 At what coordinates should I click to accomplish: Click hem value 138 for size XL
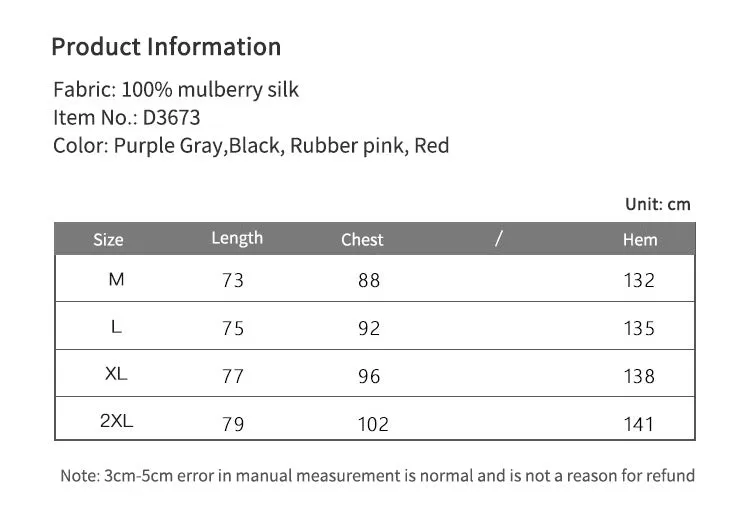tap(639, 376)
